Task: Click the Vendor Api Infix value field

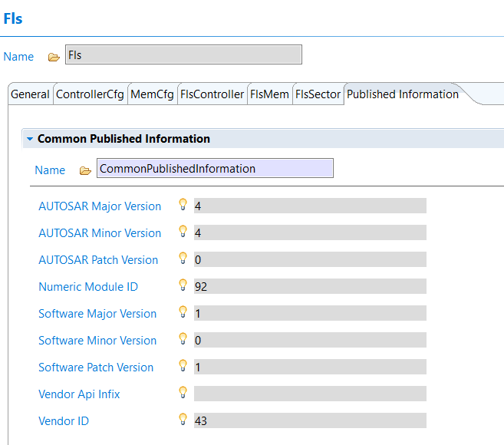Action: 309,394
